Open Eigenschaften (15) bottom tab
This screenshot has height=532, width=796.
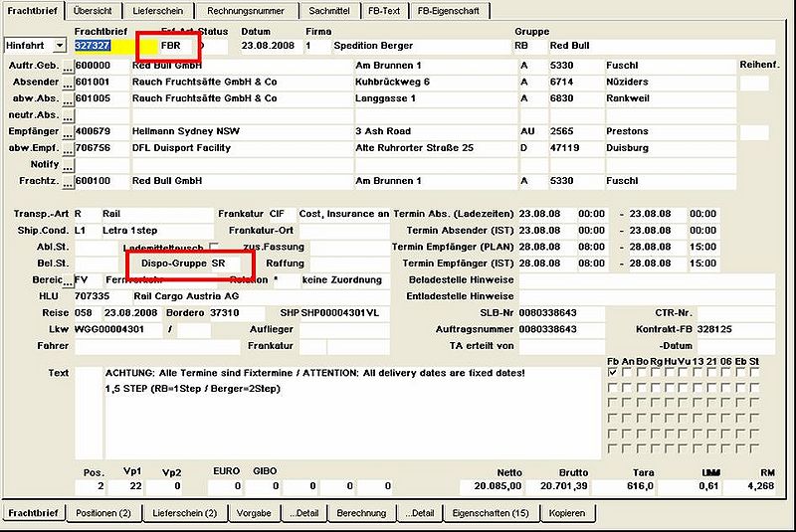(491, 513)
